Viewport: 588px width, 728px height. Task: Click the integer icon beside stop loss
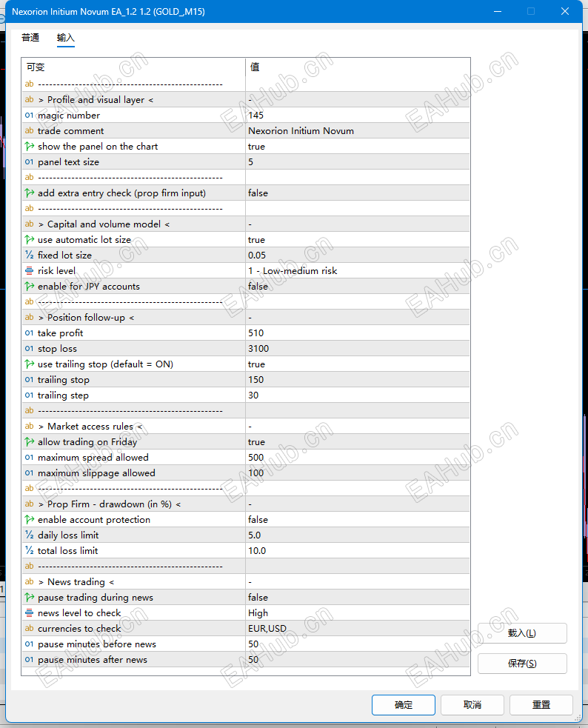click(29, 349)
